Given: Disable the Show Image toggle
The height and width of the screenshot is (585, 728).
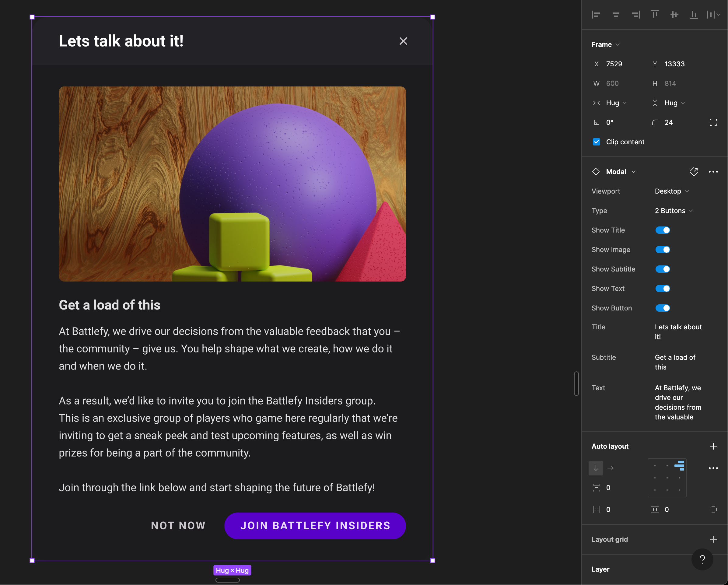Looking at the screenshot, I should pyautogui.click(x=663, y=250).
